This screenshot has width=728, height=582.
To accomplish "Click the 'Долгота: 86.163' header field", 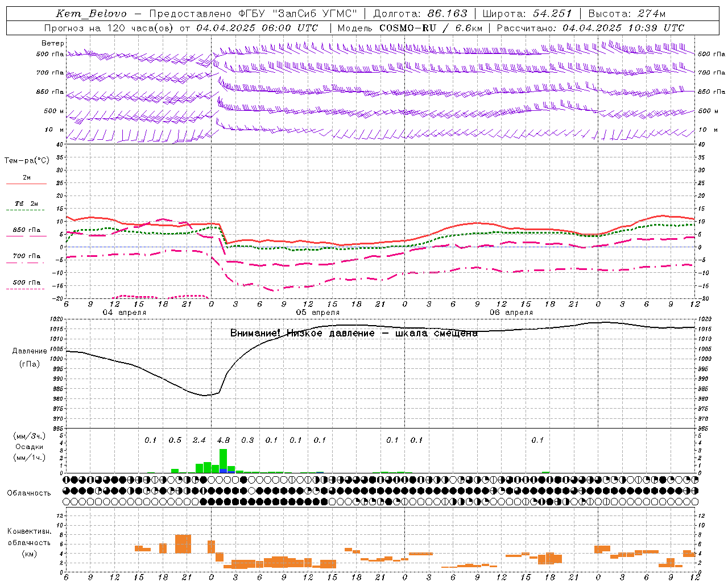I will pos(420,14).
